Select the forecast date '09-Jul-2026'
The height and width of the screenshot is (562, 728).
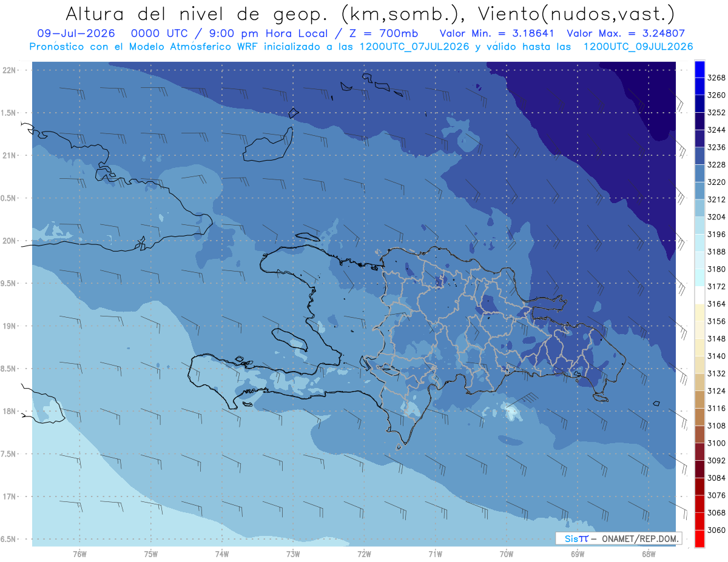(75, 33)
